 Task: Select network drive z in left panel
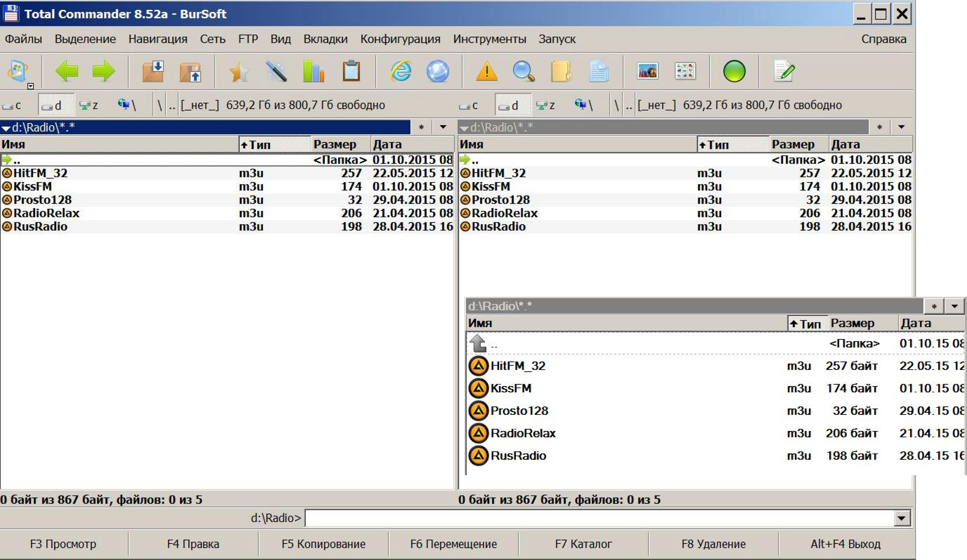pos(89,105)
